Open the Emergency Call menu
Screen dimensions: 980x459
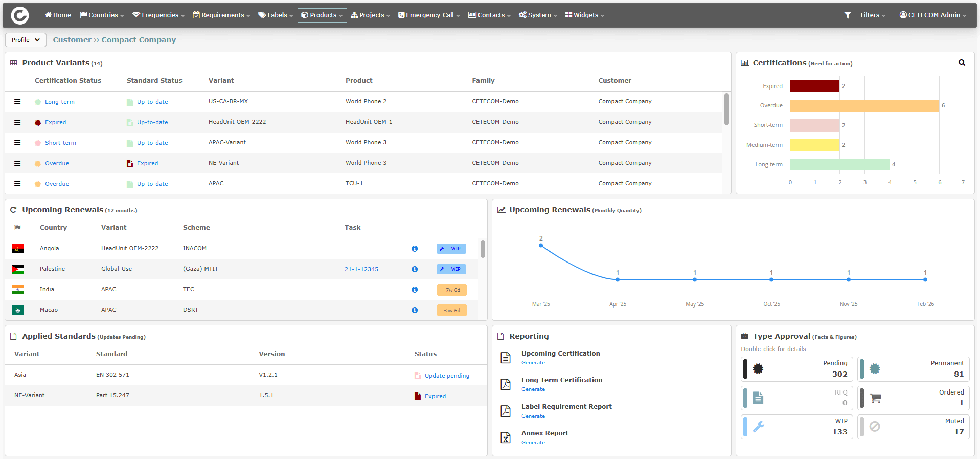pyautogui.click(x=429, y=15)
